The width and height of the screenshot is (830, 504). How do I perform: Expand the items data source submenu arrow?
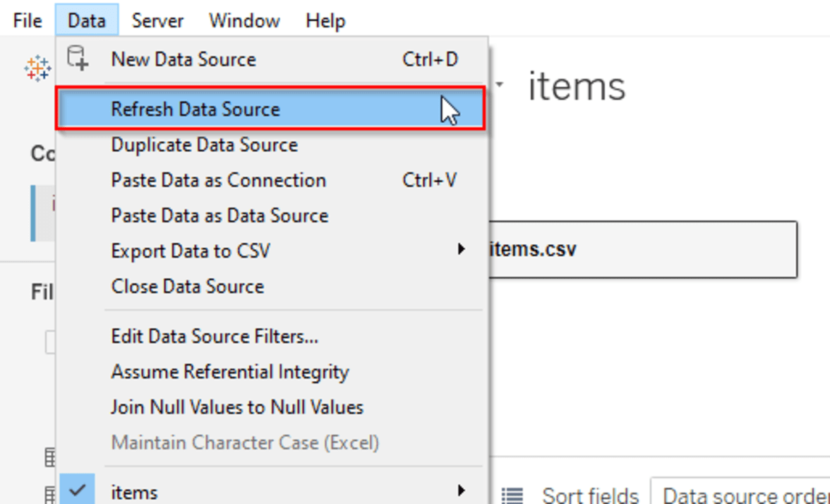coord(461,491)
